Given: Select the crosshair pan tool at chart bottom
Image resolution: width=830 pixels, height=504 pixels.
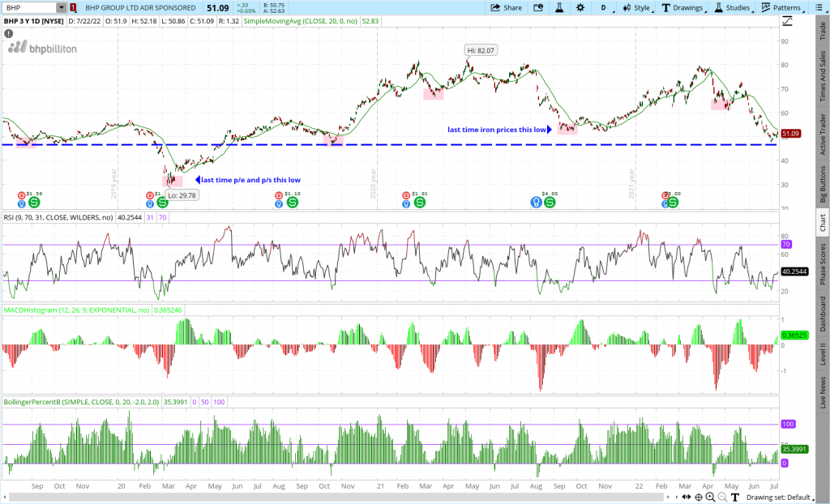Looking at the screenshot, I should [699, 498].
